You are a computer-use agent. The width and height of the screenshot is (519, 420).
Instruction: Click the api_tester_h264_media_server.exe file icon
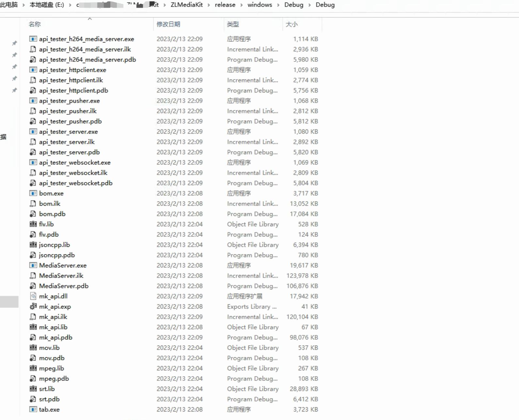(x=33, y=39)
